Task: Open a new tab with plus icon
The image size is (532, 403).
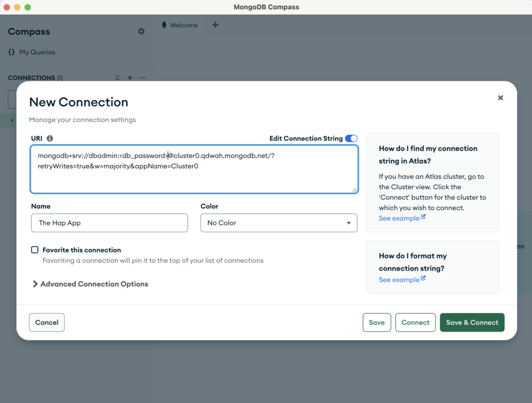Action: tap(215, 25)
